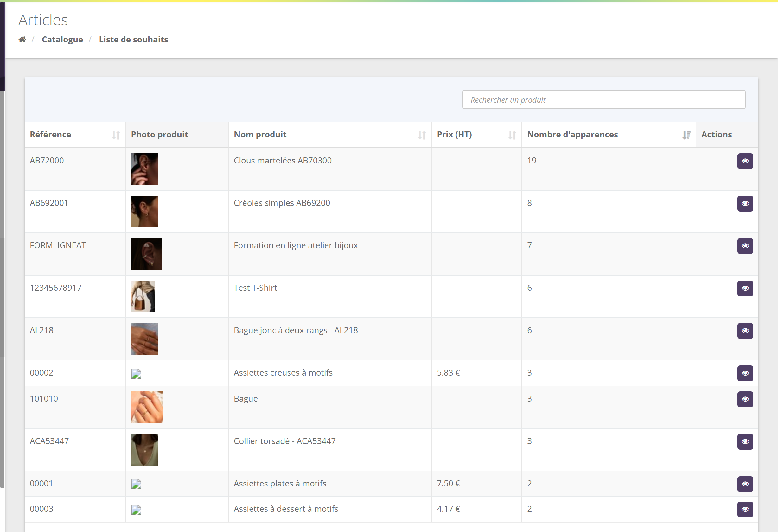Open the Clous martelées product photo
The width and height of the screenshot is (778, 532).
145,169
